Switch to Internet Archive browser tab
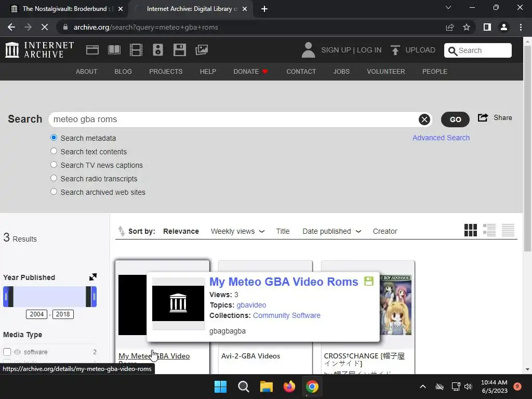Screen dimensions: 532x399 [191, 9]
